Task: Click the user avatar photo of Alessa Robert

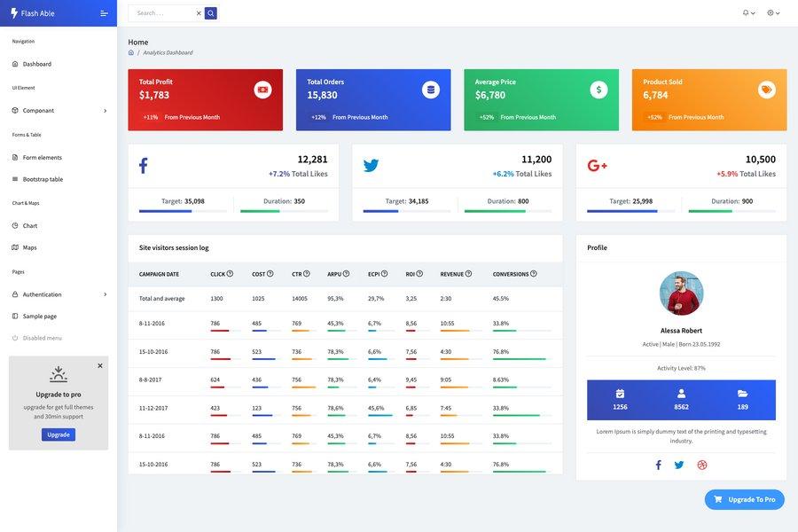Action: 682,293
